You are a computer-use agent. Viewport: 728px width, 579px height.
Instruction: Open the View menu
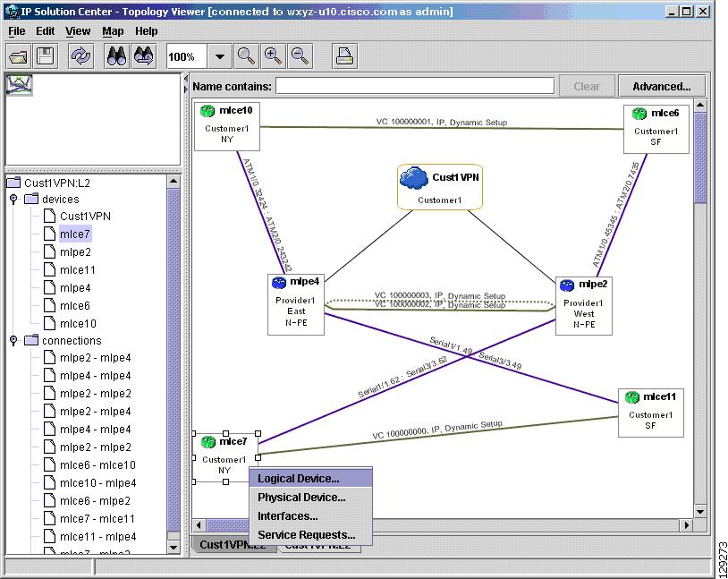(x=78, y=31)
